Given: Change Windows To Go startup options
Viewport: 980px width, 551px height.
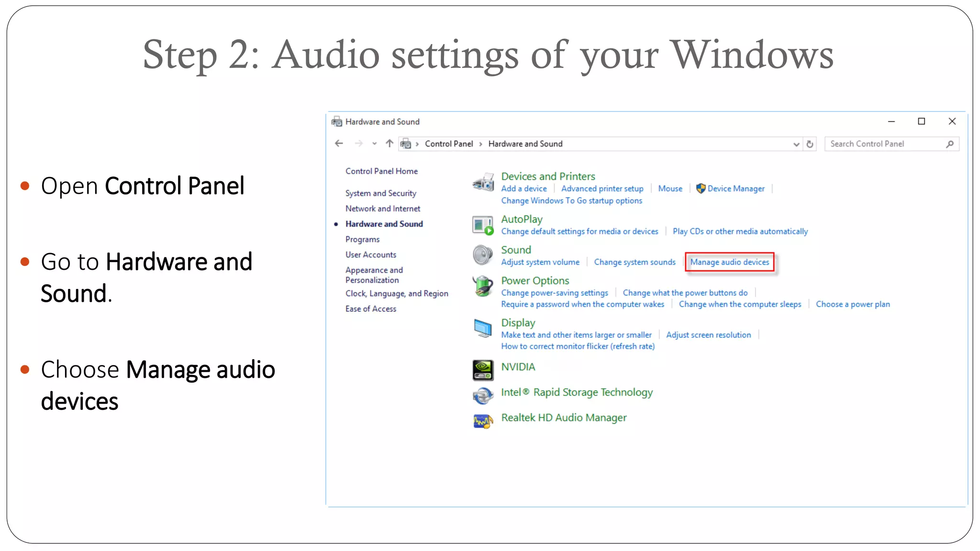Looking at the screenshot, I should tap(571, 201).
